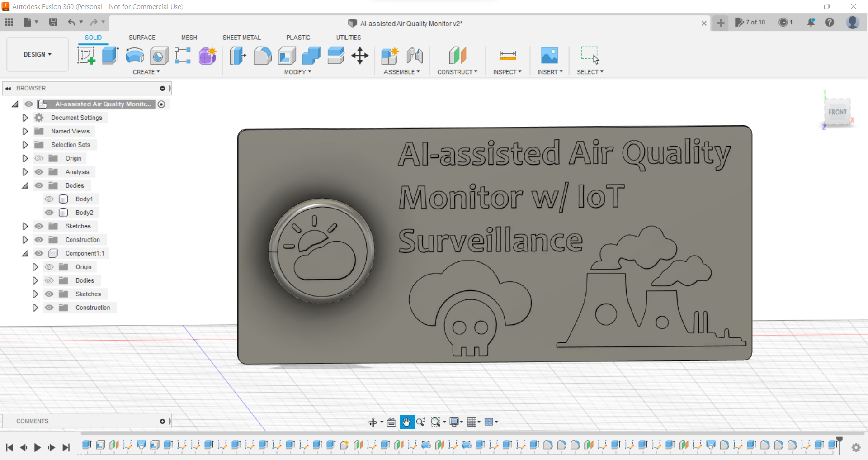Switch to the SURFACE tab
Screen dimensions: 868x460
[x=142, y=38]
